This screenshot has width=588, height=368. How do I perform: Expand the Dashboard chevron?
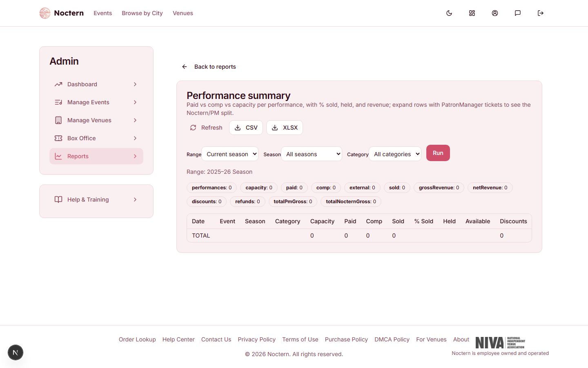135,84
